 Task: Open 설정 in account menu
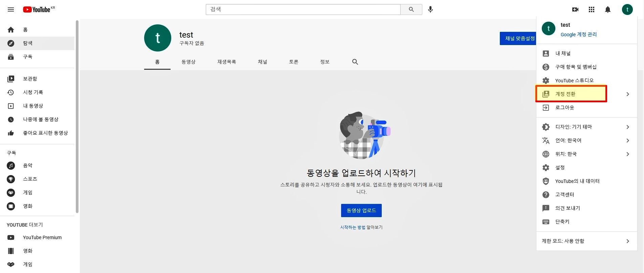[x=587, y=168]
